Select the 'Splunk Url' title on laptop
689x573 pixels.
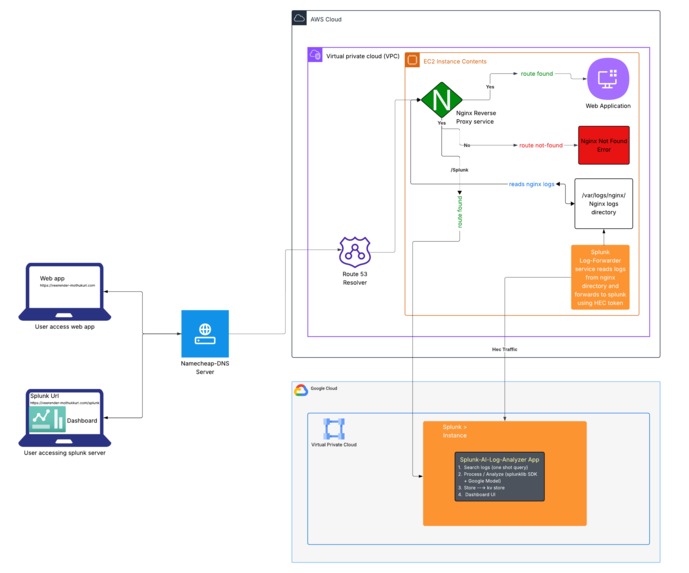(44, 396)
